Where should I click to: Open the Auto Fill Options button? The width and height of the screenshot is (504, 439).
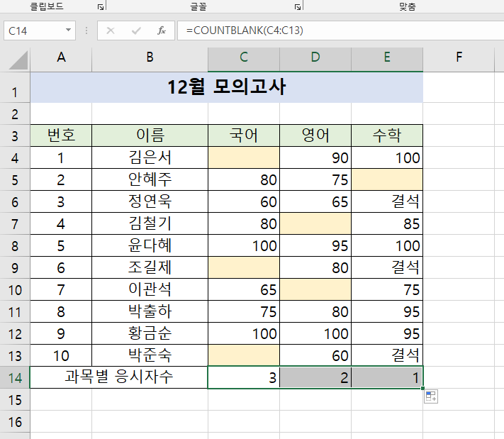pyautogui.click(x=431, y=396)
